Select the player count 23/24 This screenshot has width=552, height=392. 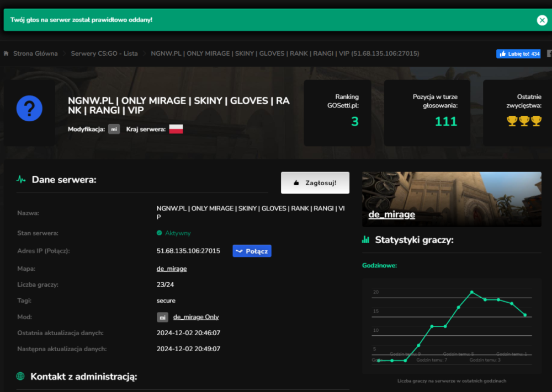165,284
